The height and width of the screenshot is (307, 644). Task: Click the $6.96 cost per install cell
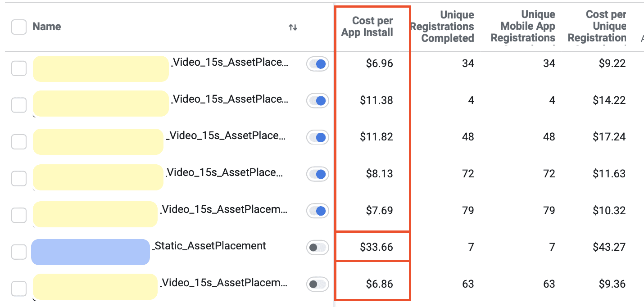tap(379, 63)
